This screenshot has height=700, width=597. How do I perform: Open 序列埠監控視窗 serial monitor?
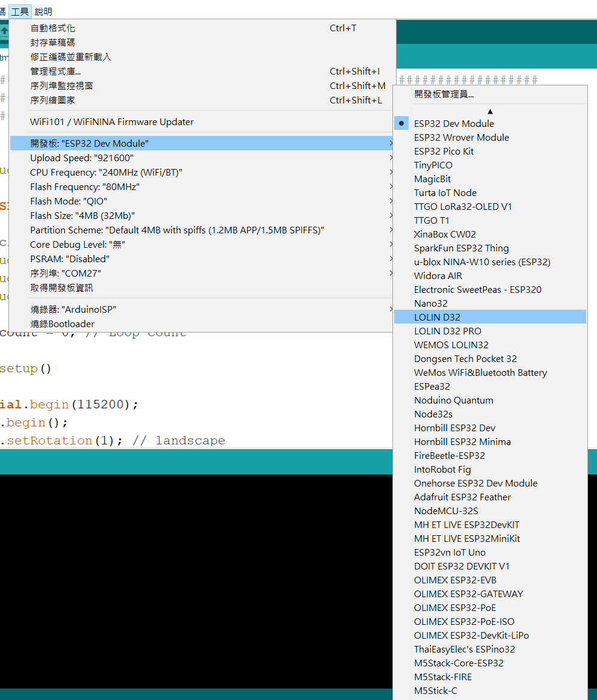point(202,86)
